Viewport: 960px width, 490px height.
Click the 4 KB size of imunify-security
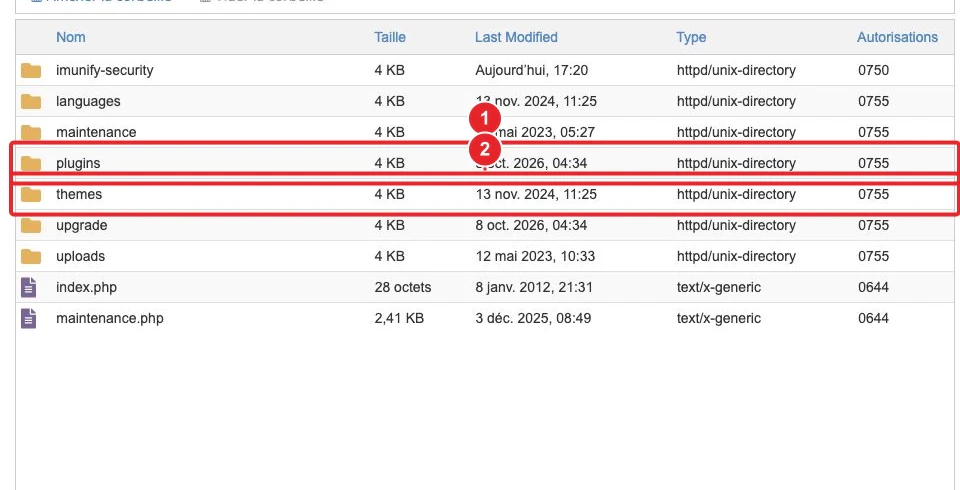389,70
